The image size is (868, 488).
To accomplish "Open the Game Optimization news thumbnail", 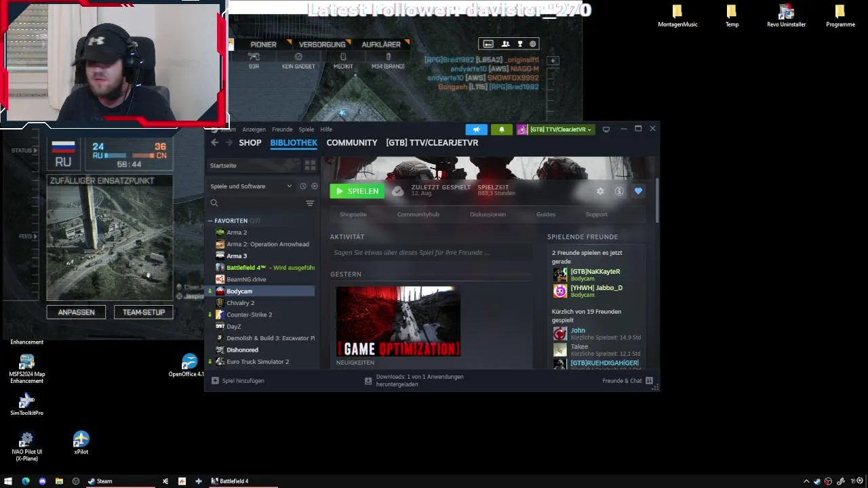I will (x=398, y=321).
